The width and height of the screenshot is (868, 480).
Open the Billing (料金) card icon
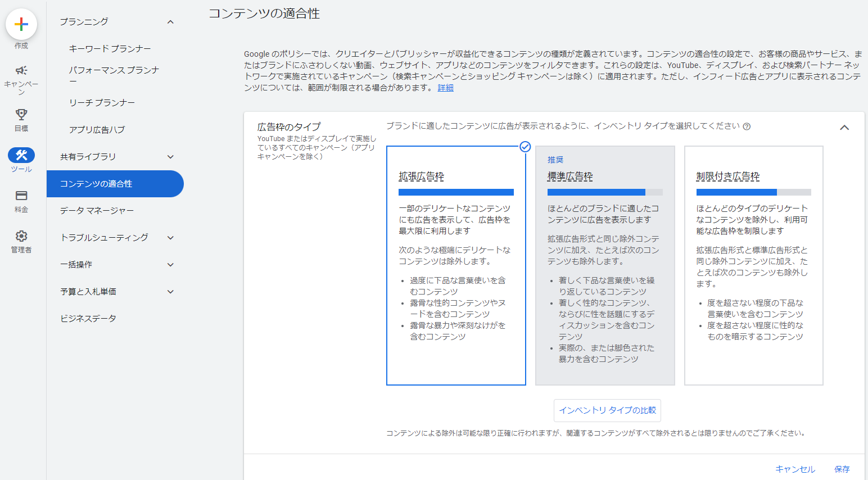pos(21,196)
